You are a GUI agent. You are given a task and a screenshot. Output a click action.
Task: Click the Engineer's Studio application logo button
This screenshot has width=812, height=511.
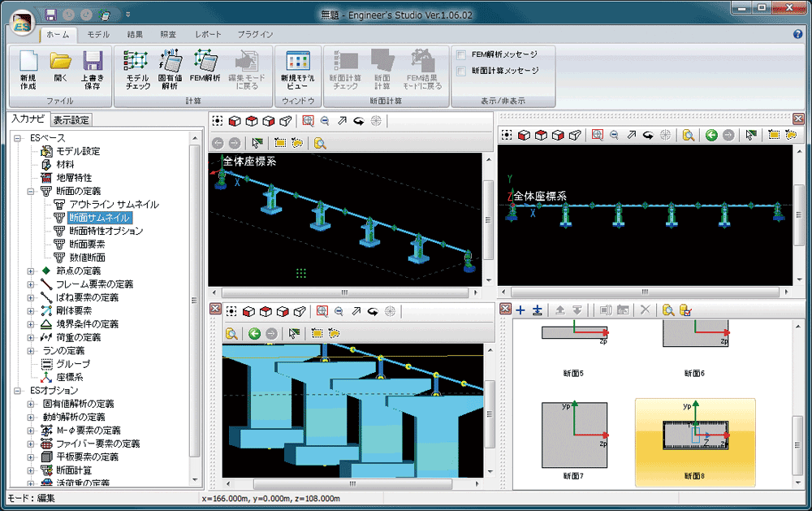pyautogui.click(x=22, y=24)
